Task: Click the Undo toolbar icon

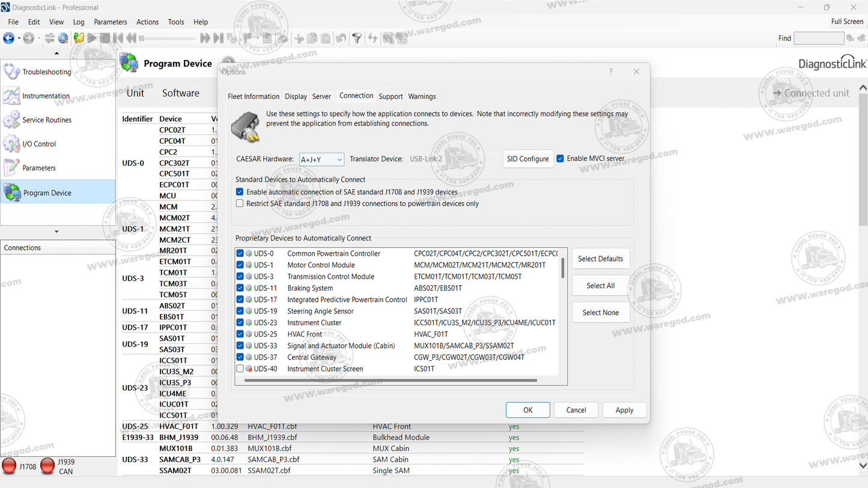Action: (x=341, y=38)
